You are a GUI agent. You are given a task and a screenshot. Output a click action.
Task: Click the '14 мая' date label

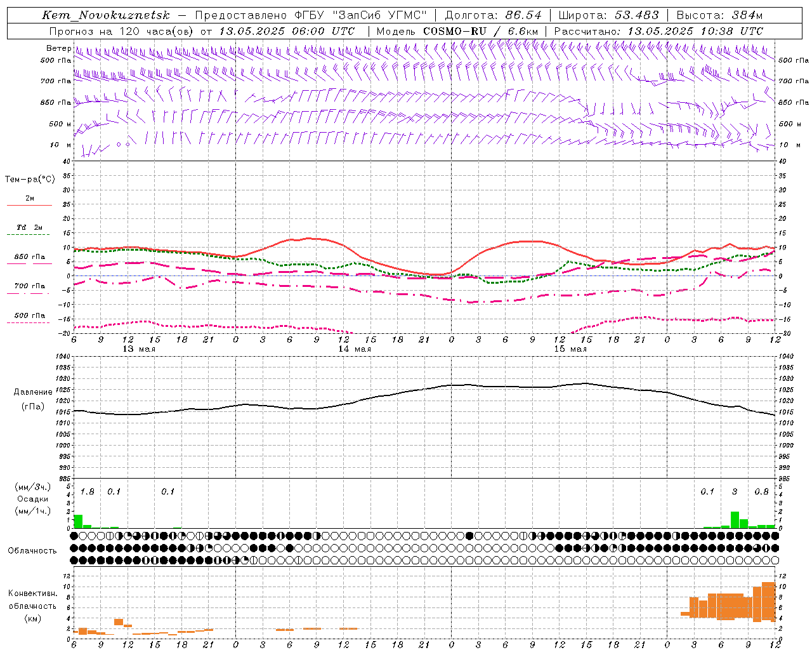[355, 349]
